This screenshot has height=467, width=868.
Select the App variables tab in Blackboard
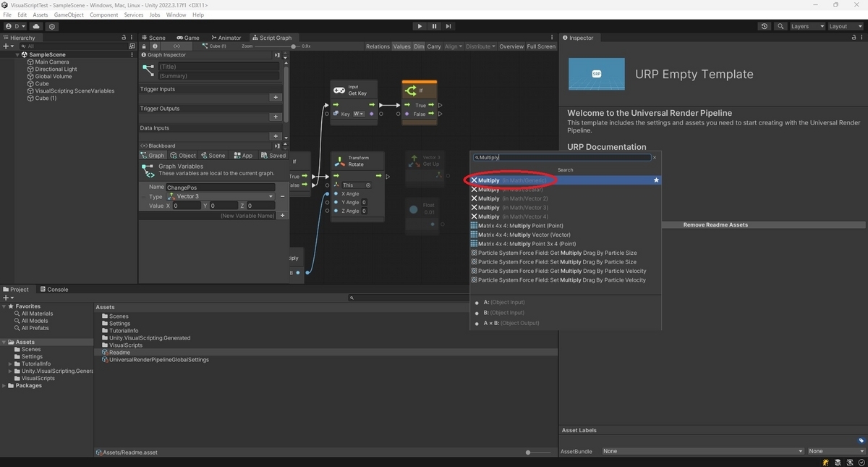pos(243,155)
